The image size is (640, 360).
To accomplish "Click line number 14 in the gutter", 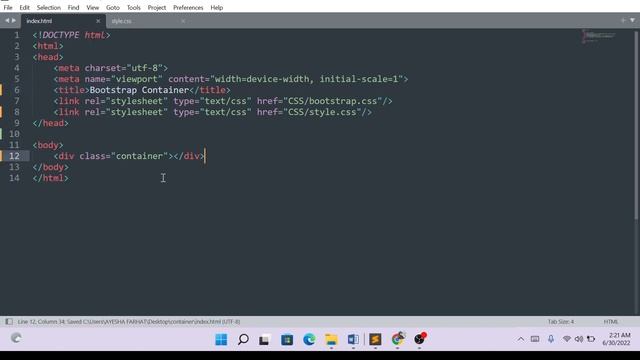I will click(x=14, y=178).
